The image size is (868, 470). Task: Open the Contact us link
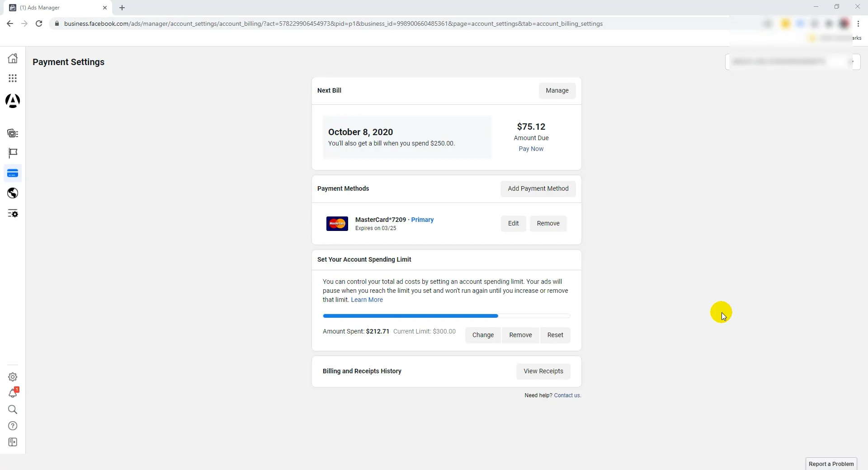567,395
